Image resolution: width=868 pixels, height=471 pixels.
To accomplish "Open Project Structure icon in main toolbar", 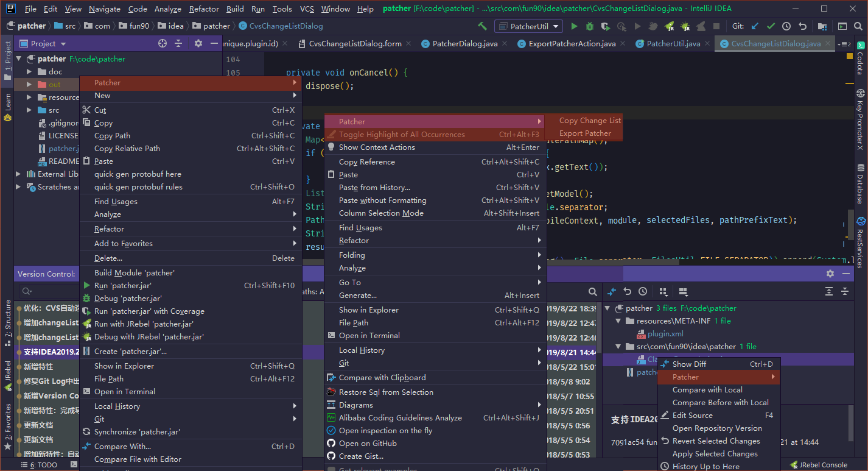I will point(822,26).
